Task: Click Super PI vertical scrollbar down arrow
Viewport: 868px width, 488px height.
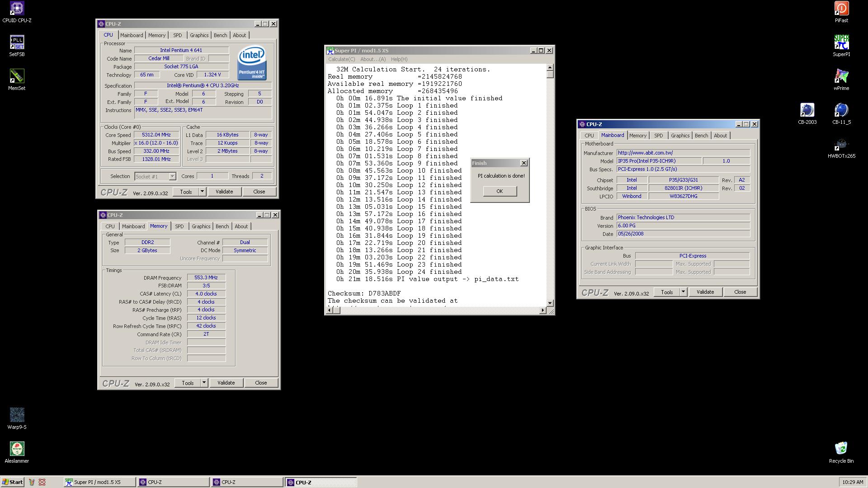Action: [x=550, y=303]
